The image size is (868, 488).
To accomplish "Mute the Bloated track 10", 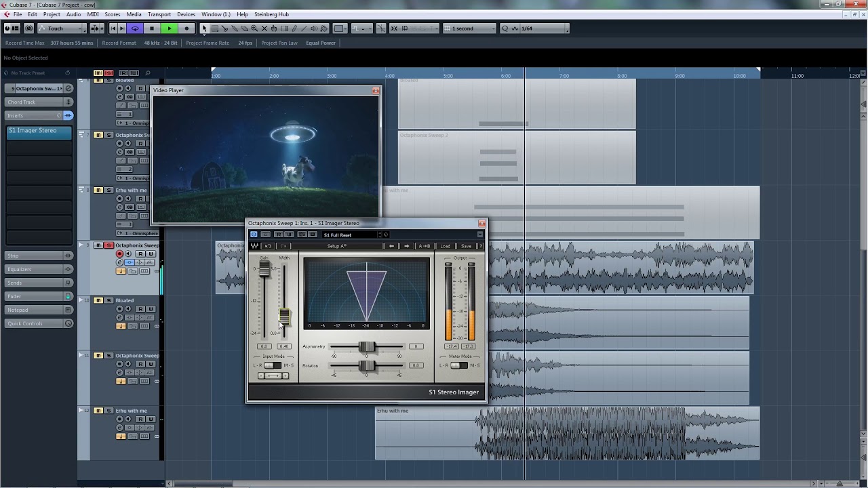I will coord(98,300).
